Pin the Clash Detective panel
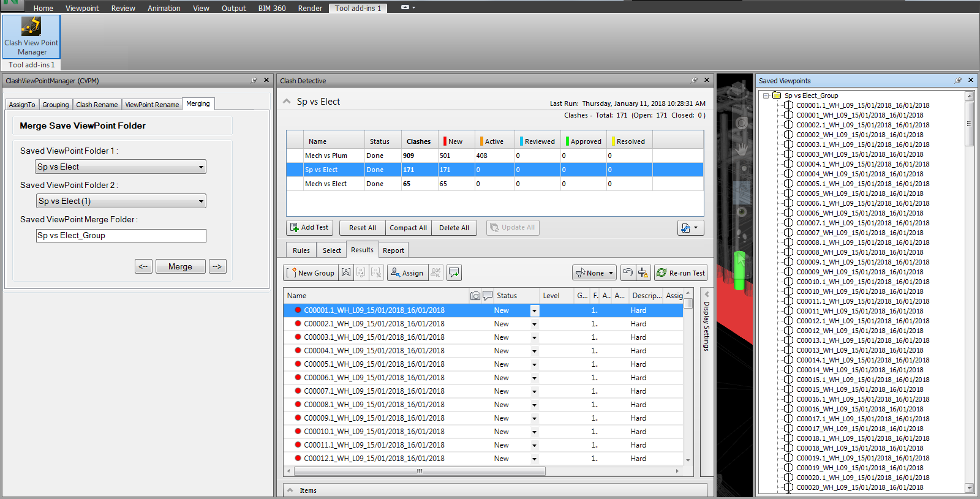The width and height of the screenshot is (980, 499). tap(695, 80)
